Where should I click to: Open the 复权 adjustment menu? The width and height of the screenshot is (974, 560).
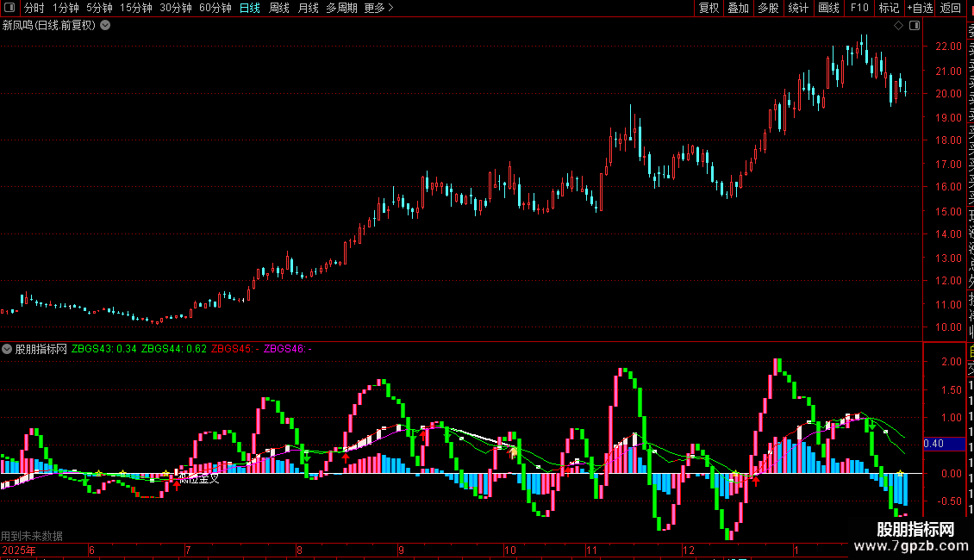point(709,8)
